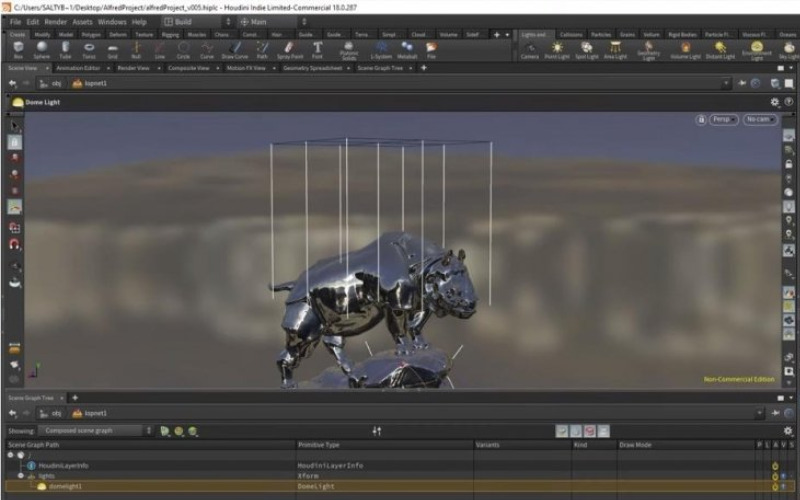Add a Sky Light
Viewport: 800px width, 500px height.
tap(789, 50)
